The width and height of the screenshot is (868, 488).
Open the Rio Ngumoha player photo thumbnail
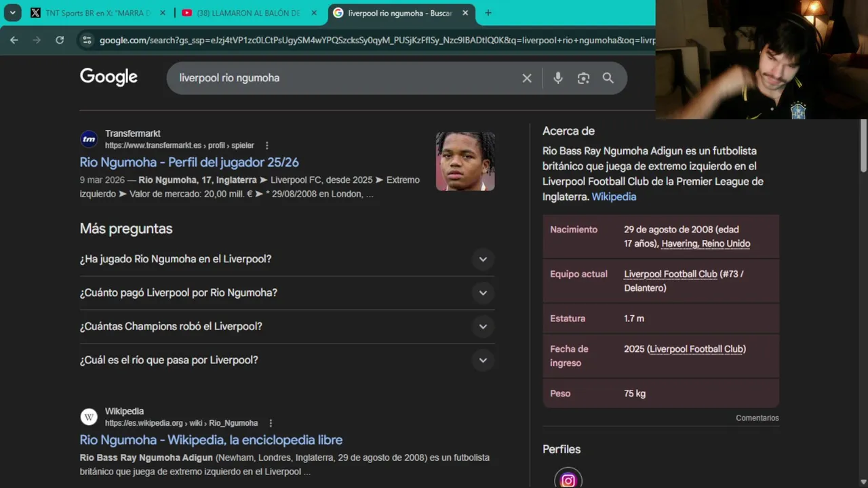[465, 161]
